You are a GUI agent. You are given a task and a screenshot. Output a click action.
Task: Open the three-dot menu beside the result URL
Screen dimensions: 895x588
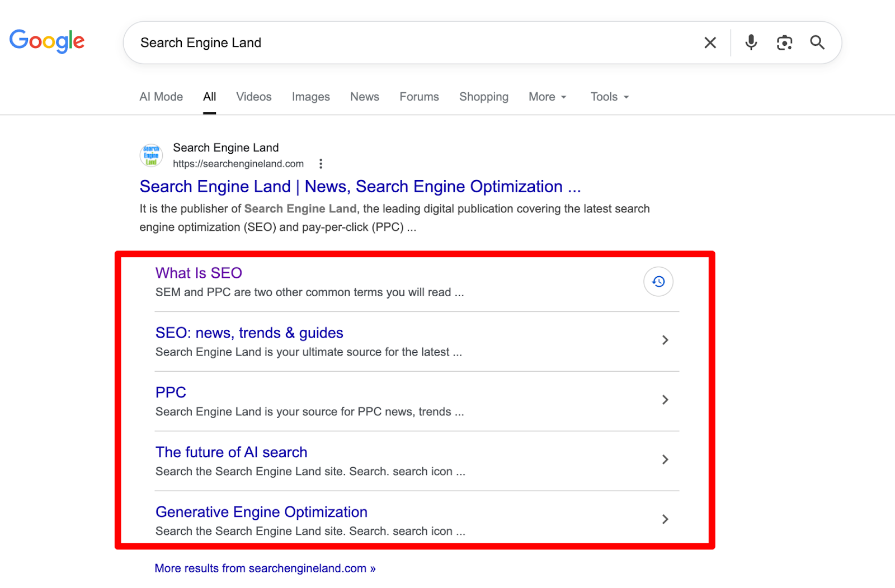[321, 163]
